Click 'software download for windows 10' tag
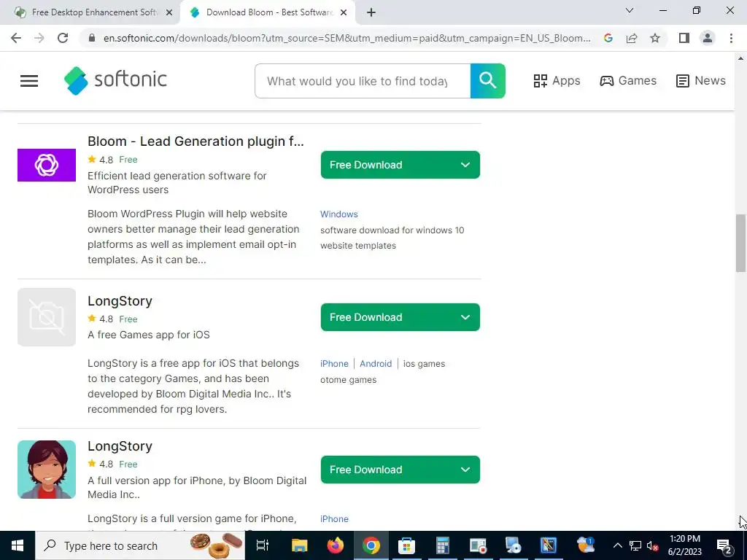Image resolution: width=747 pixels, height=560 pixels. pos(392,230)
